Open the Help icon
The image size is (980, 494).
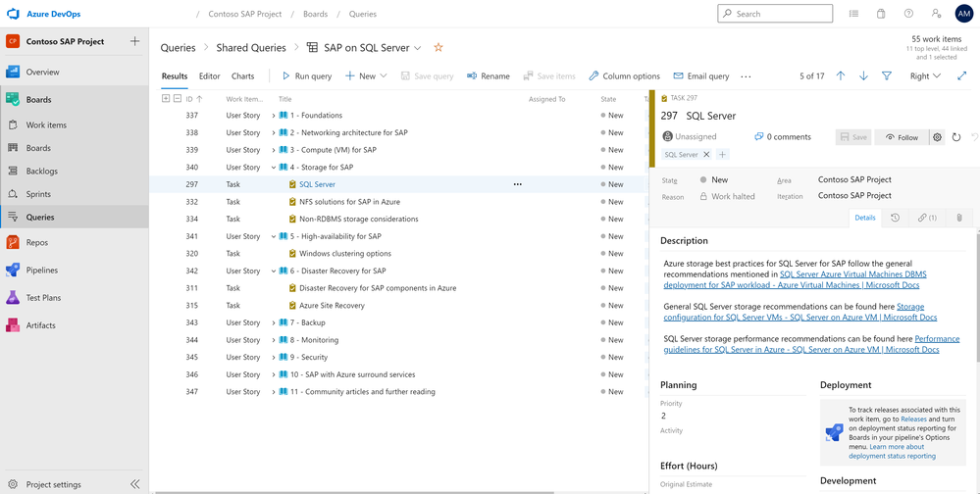point(908,13)
